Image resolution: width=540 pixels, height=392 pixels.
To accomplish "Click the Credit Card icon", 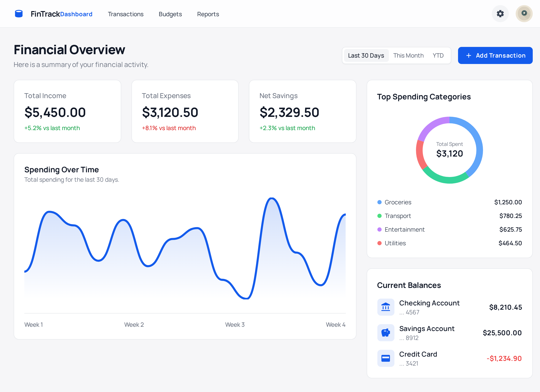I will 385,358.
